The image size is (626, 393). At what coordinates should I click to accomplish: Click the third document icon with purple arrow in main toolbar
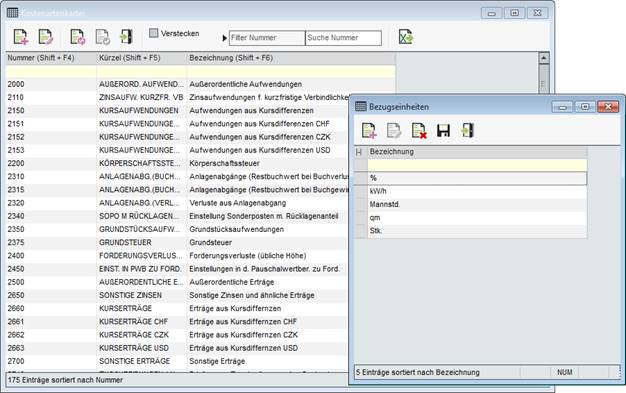pos(77,37)
